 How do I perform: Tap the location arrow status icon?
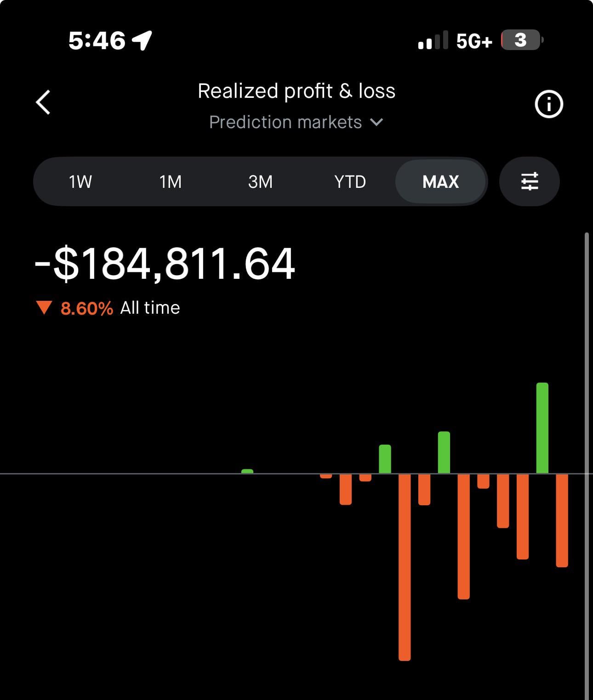click(x=142, y=40)
